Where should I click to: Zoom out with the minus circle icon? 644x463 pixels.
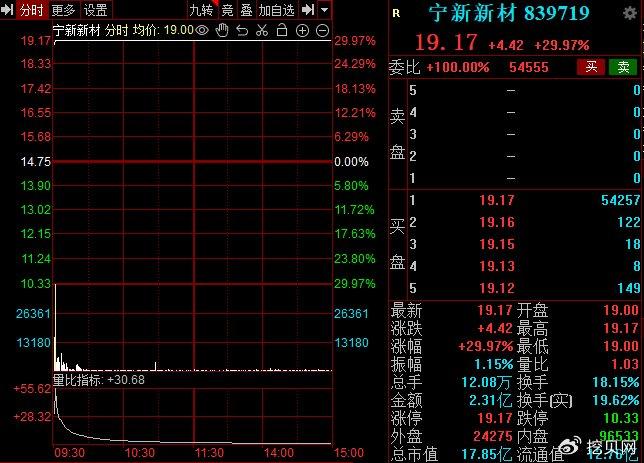(322, 31)
